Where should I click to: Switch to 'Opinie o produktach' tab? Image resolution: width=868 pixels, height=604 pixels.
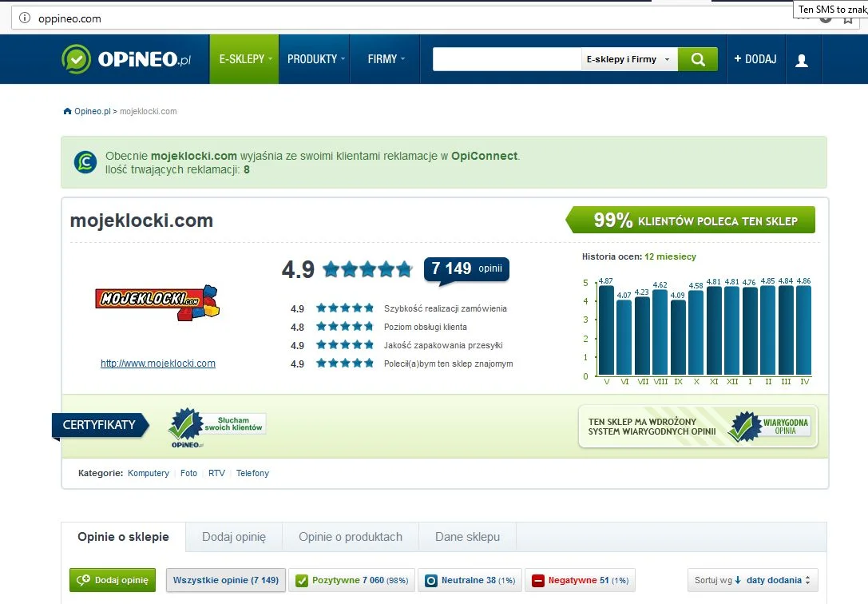pos(351,537)
